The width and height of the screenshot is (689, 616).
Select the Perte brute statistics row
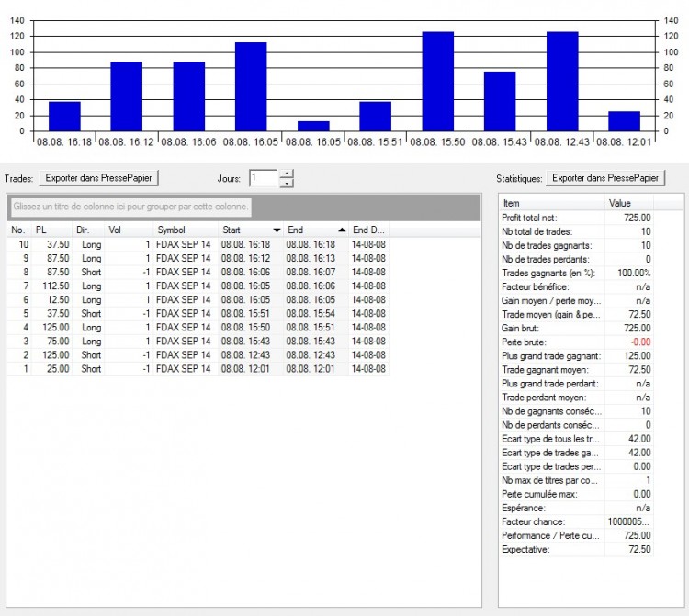click(x=576, y=342)
